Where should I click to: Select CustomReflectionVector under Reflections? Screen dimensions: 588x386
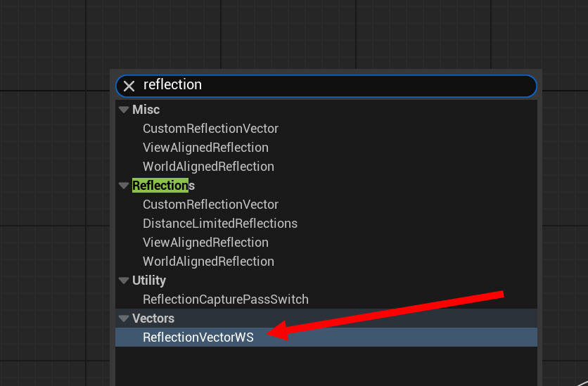tap(210, 204)
